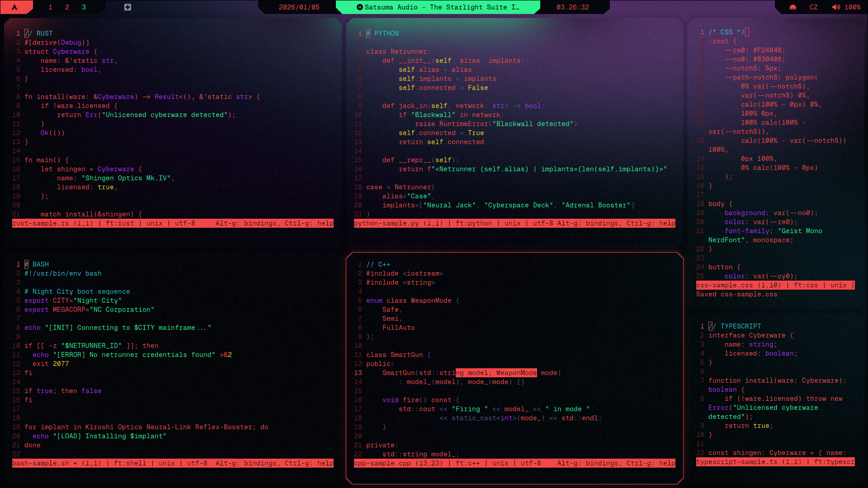
Task: Toggle the CZ keyboard layout indicator
Action: 813,7
